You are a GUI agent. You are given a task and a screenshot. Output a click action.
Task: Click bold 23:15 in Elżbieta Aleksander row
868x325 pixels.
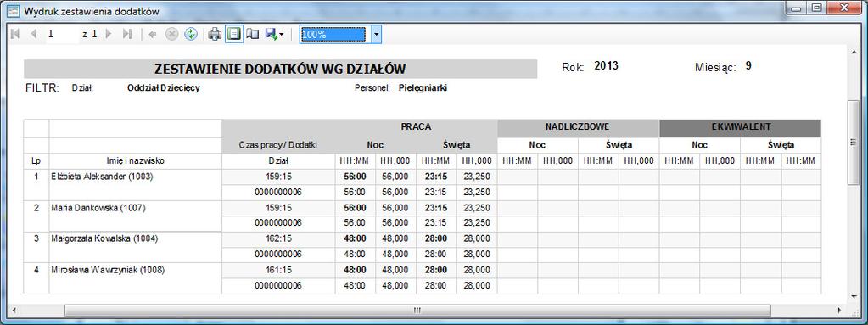[x=436, y=177]
